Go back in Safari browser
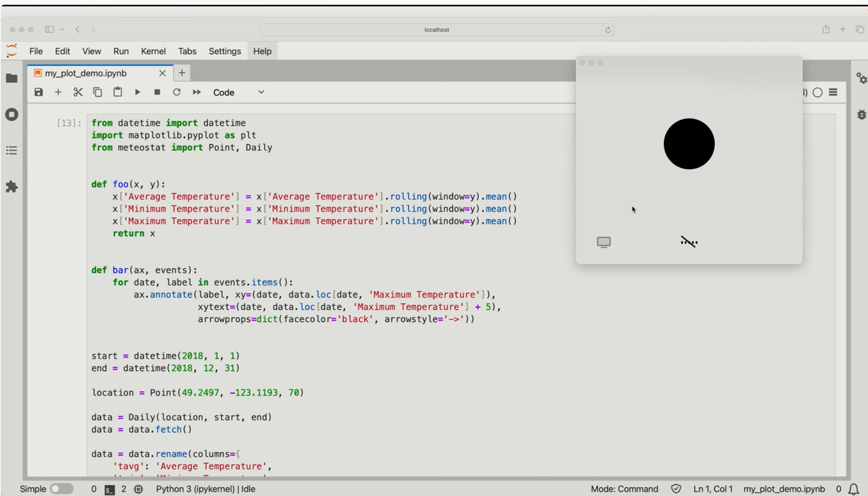 (78, 29)
